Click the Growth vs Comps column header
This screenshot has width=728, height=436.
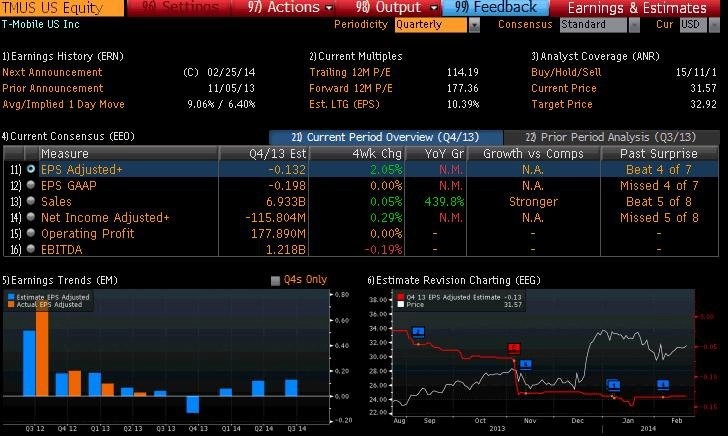[x=533, y=153]
